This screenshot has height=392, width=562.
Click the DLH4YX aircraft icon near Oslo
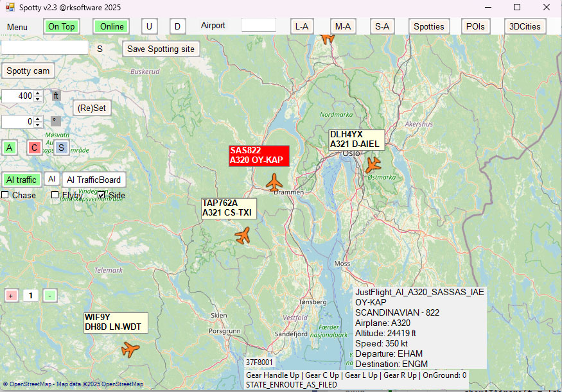[x=373, y=165]
